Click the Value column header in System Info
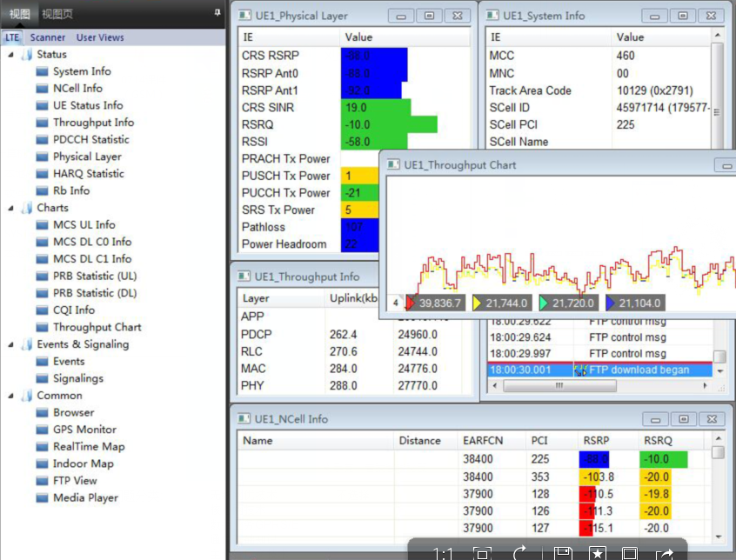Viewport: 736px width, 560px height. (661, 37)
